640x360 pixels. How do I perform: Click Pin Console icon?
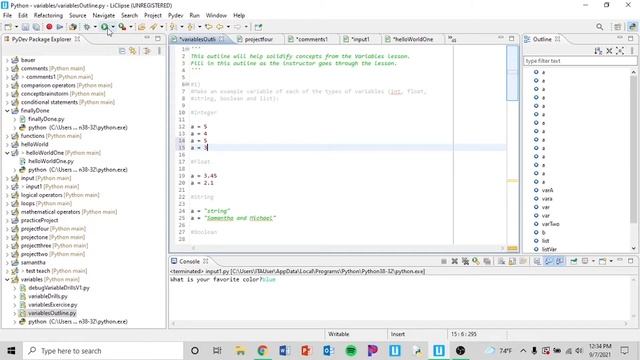pyautogui.click(x=573, y=261)
